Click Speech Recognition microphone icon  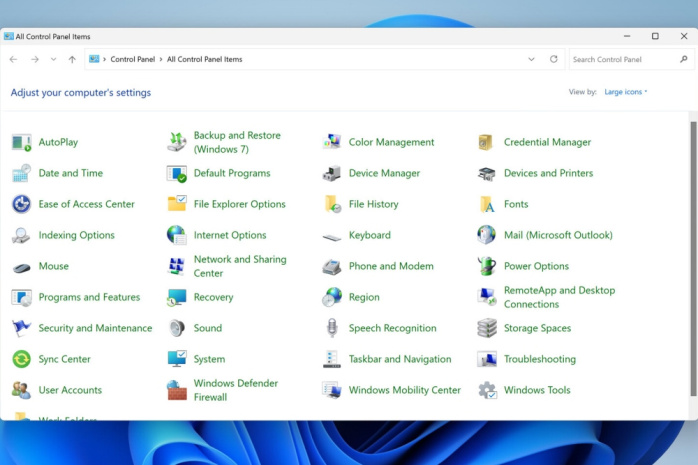point(332,328)
